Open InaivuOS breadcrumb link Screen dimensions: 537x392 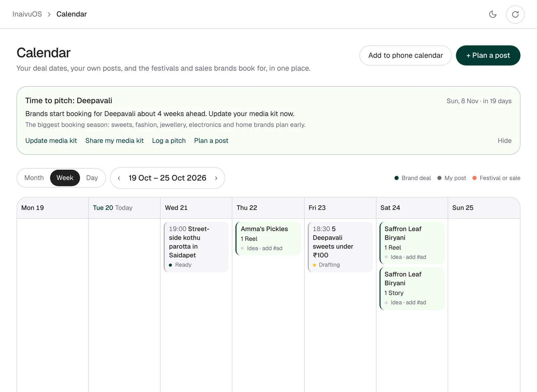pyautogui.click(x=27, y=14)
